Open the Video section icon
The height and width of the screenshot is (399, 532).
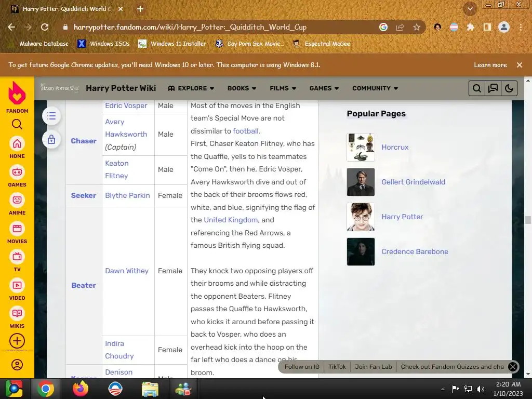17,285
